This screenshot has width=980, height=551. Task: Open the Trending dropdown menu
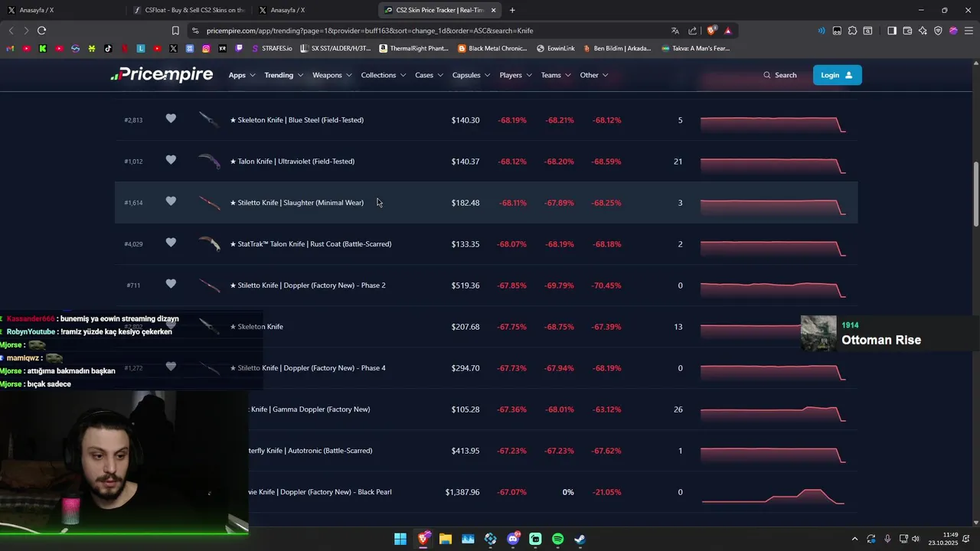[283, 75]
